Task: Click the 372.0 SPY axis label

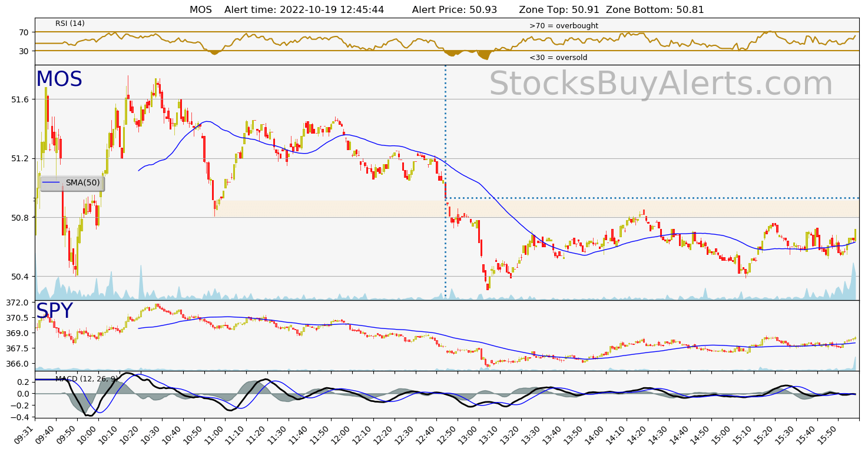Action: [x=16, y=303]
